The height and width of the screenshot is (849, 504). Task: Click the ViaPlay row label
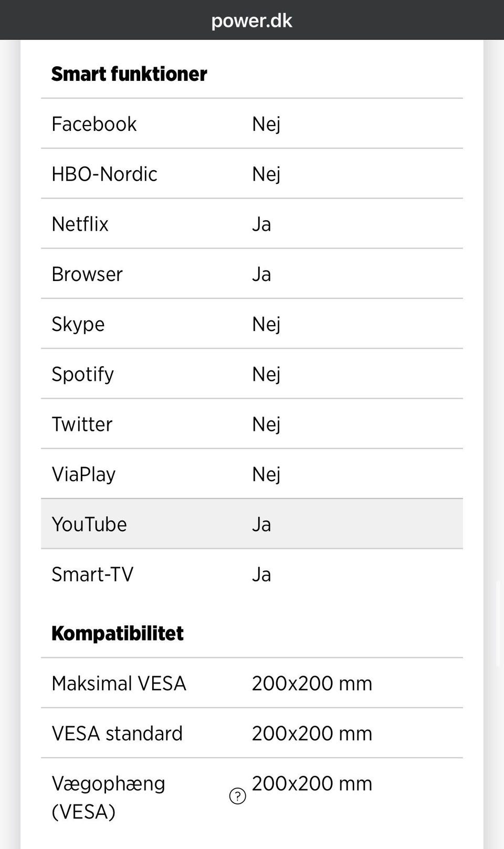[x=83, y=474]
